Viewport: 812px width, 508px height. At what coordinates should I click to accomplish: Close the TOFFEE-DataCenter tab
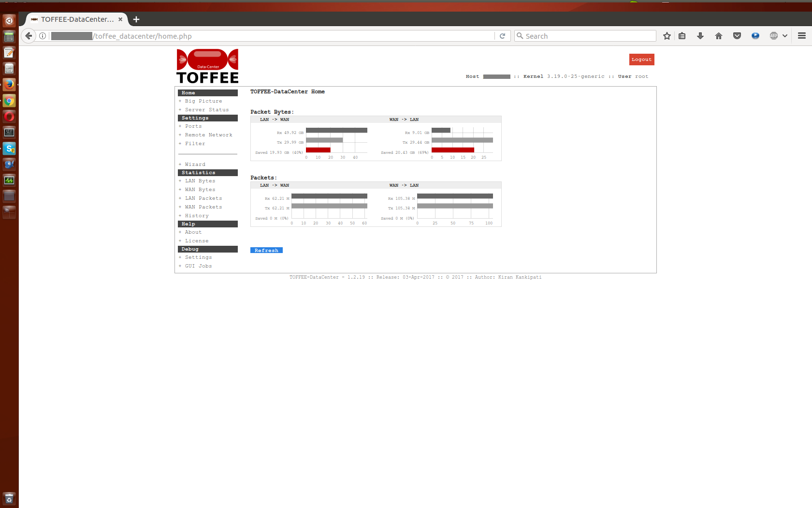point(120,19)
